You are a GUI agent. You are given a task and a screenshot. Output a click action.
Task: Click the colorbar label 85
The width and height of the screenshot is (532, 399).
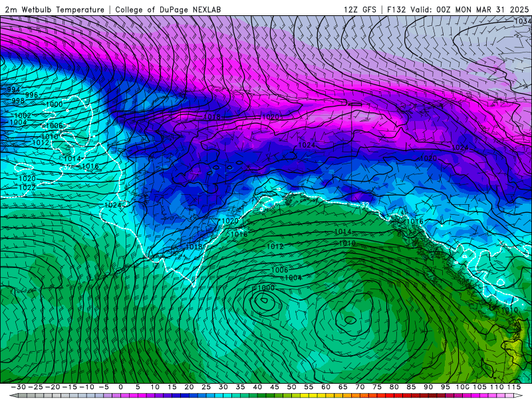tap(411, 387)
